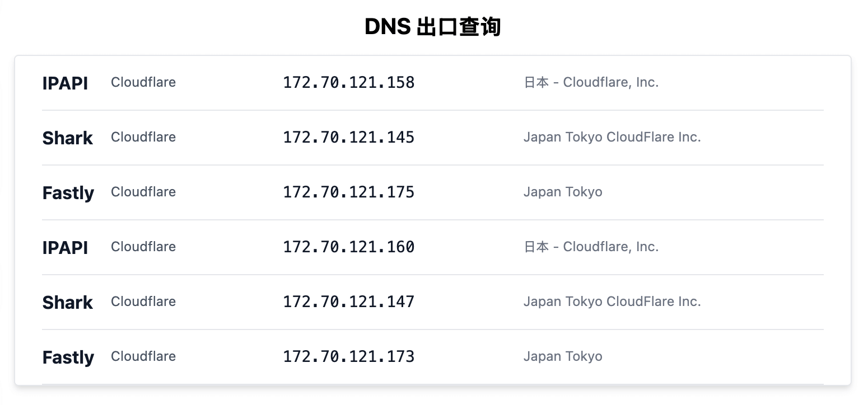The width and height of the screenshot is (868, 405).
Task: Click Shark label beside 172.70.121.145
Action: [67, 138]
